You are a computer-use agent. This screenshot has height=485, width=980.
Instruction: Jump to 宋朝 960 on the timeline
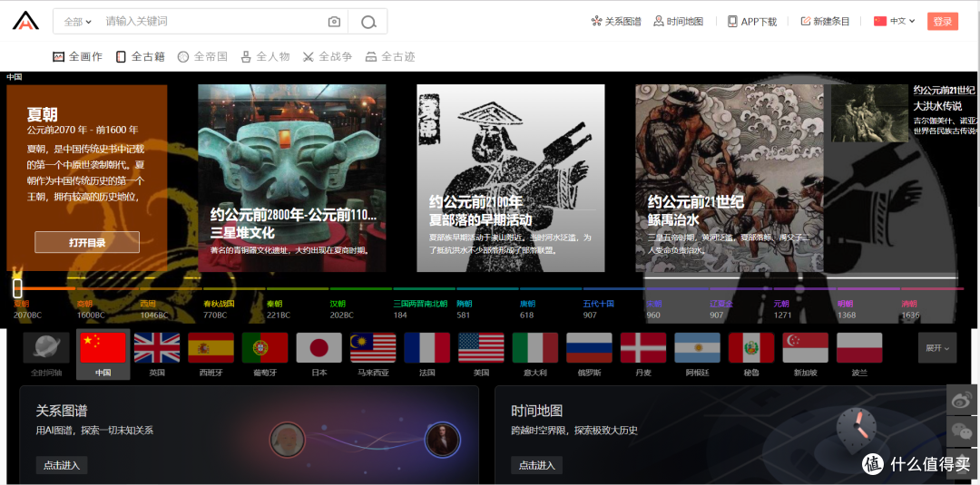654,309
